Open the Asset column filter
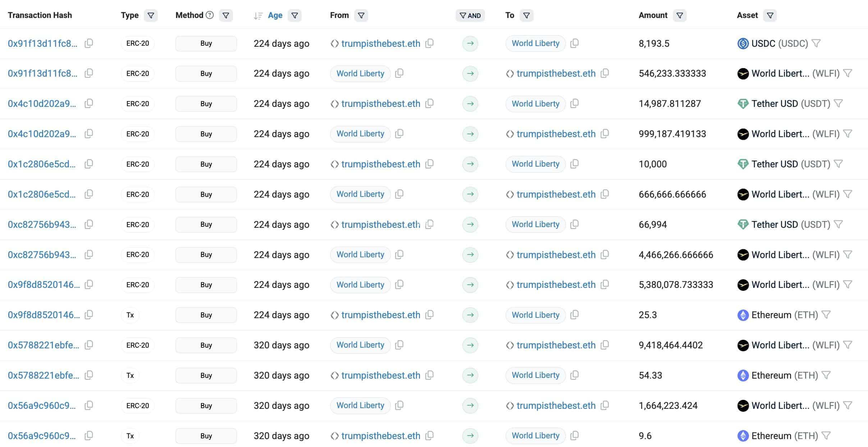 (x=770, y=15)
